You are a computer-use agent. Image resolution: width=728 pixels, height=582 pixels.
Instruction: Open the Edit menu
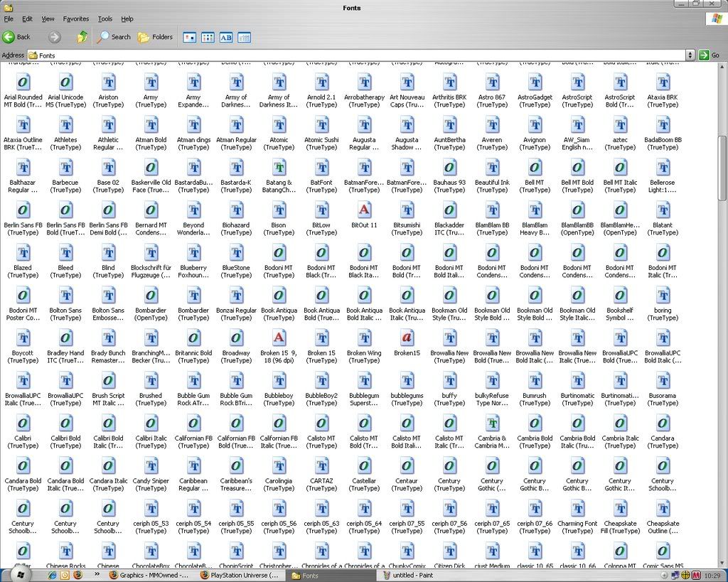tap(28, 19)
